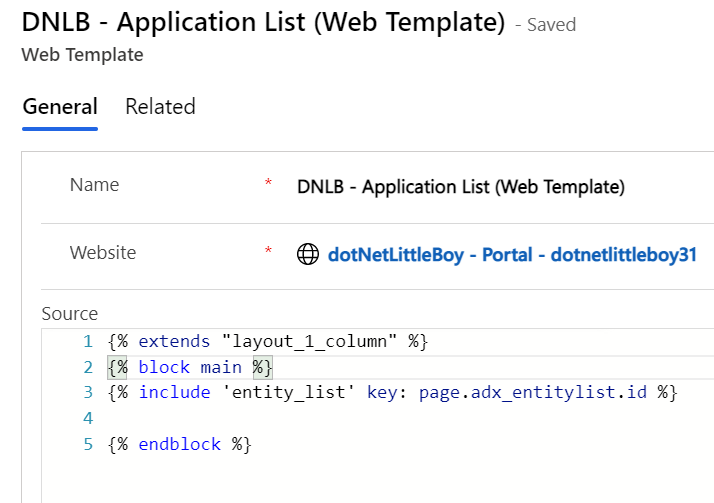Select line number 2 in the gutter
The height and width of the screenshot is (503, 714).
click(88, 367)
